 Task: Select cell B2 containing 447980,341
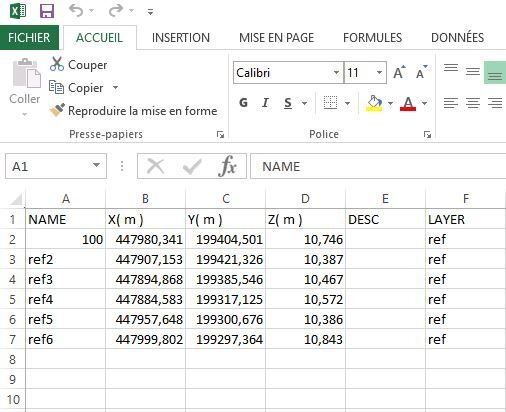tap(145, 239)
